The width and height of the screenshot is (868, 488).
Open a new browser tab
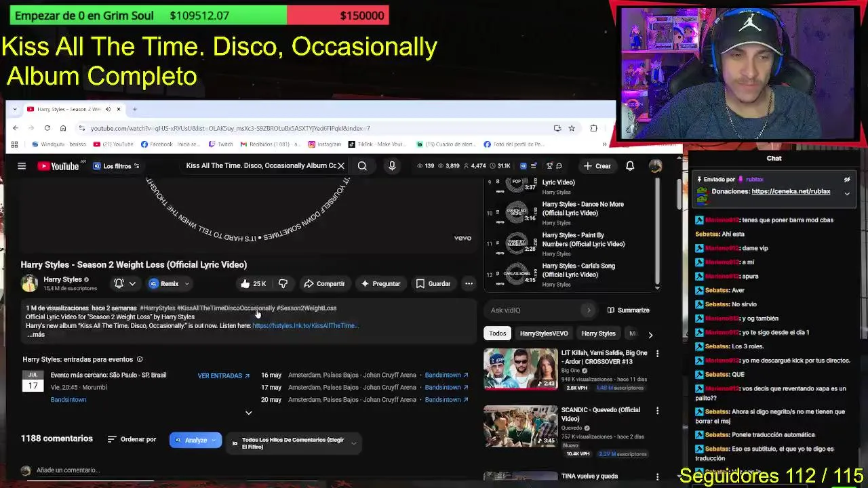[134, 109]
